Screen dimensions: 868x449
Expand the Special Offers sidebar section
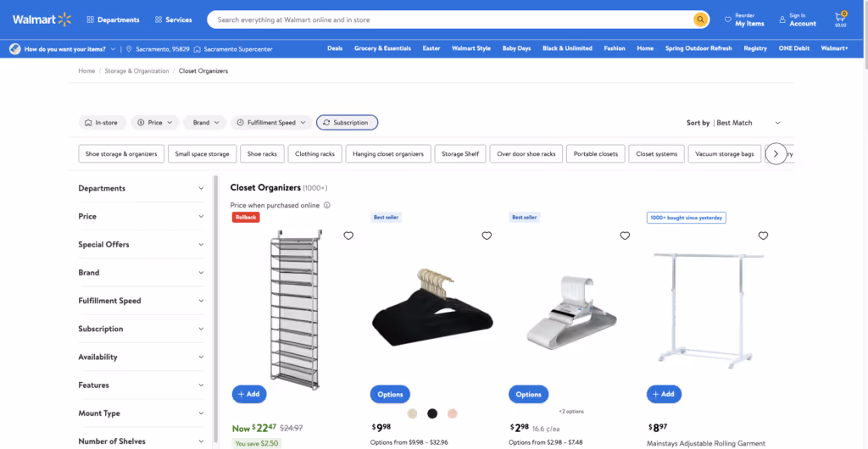142,244
